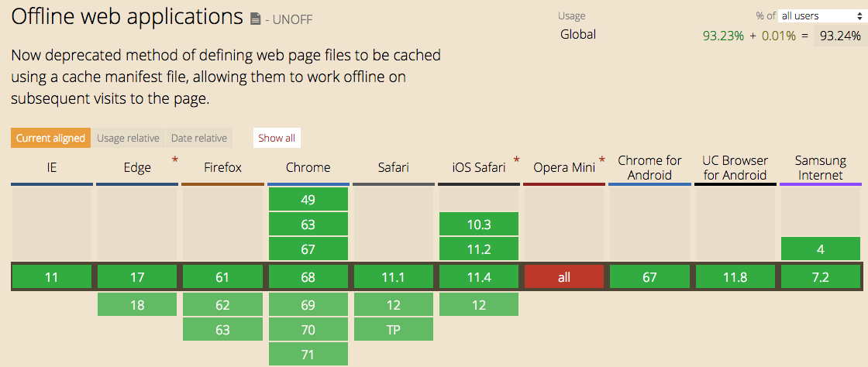Viewport: 868px width, 367px height.
Task: Click the iOS Safari 10.3 cell
Action: (x=479, y=225)
